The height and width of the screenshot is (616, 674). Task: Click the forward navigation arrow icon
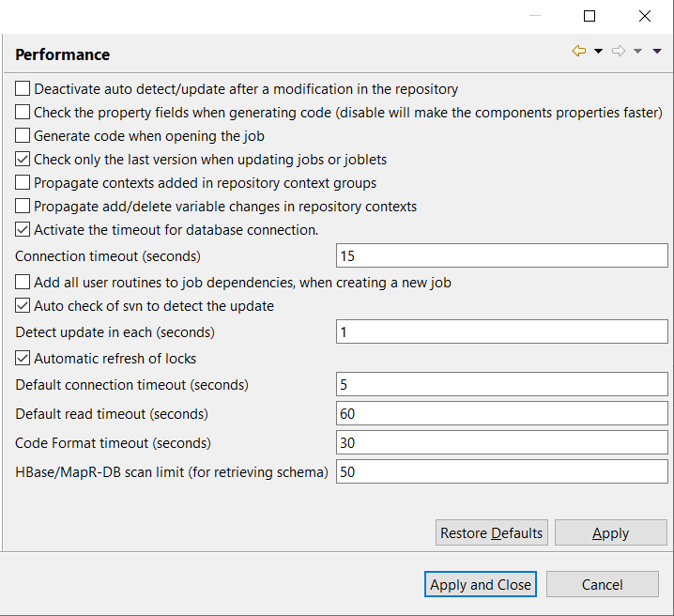(619, 52)
